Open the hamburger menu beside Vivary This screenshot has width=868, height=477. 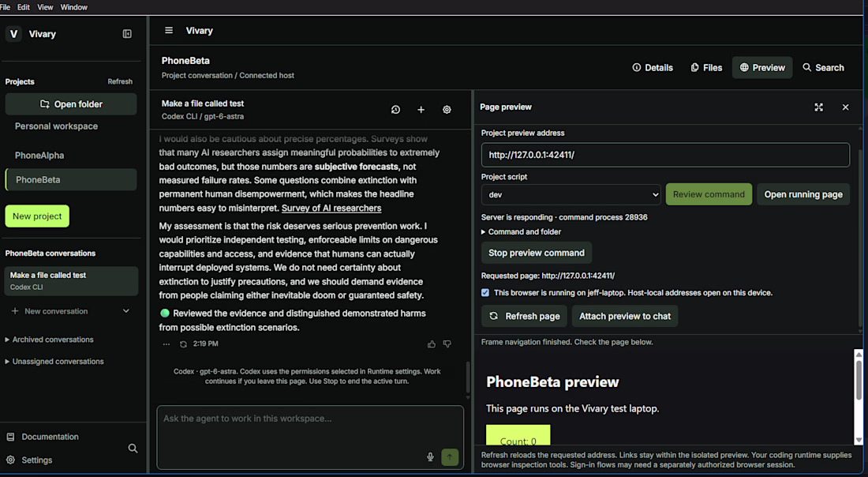169,31
